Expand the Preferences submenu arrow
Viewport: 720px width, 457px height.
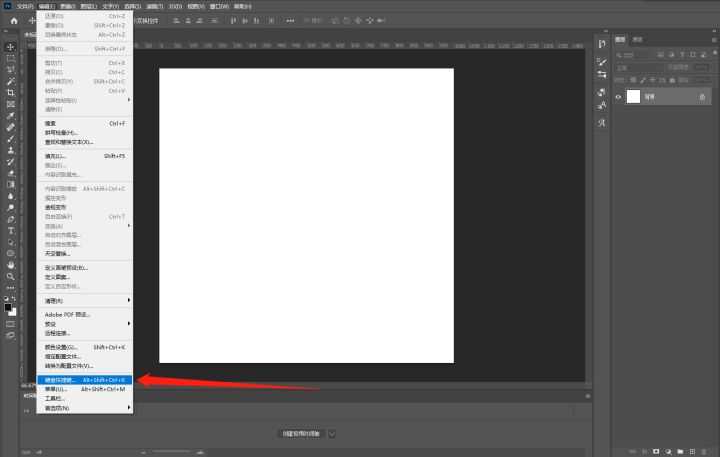click(129, 407)
